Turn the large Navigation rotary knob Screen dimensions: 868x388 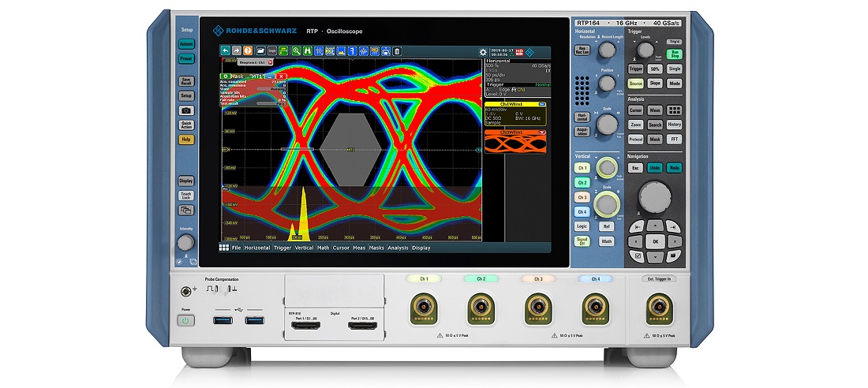[x=656, y=196]
